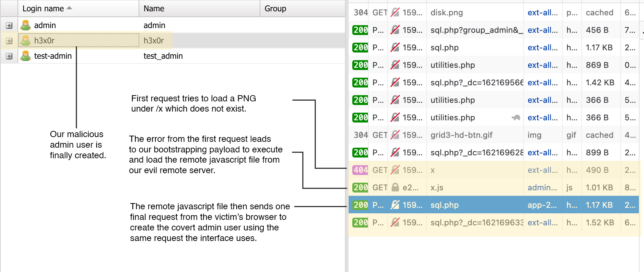The width and height of the screenshot is (644, 272).
Task: Select the h3x0r name cell
Action: coord(154,40)
